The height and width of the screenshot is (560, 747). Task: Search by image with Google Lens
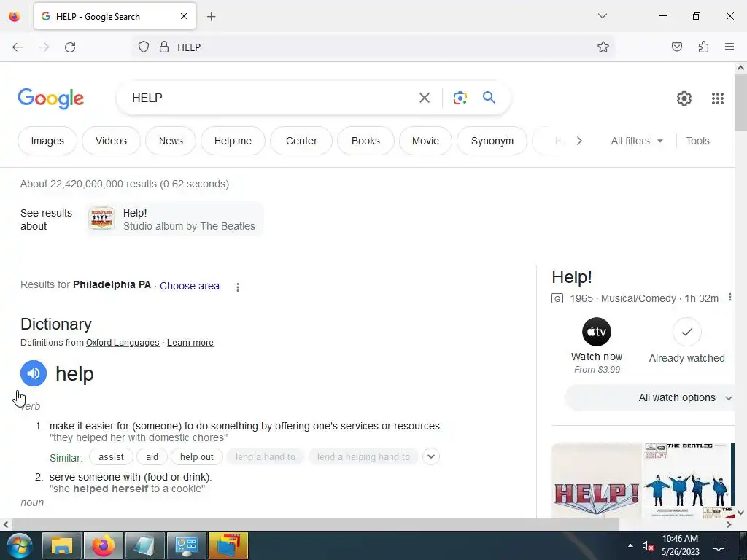[x=460, y=98]
